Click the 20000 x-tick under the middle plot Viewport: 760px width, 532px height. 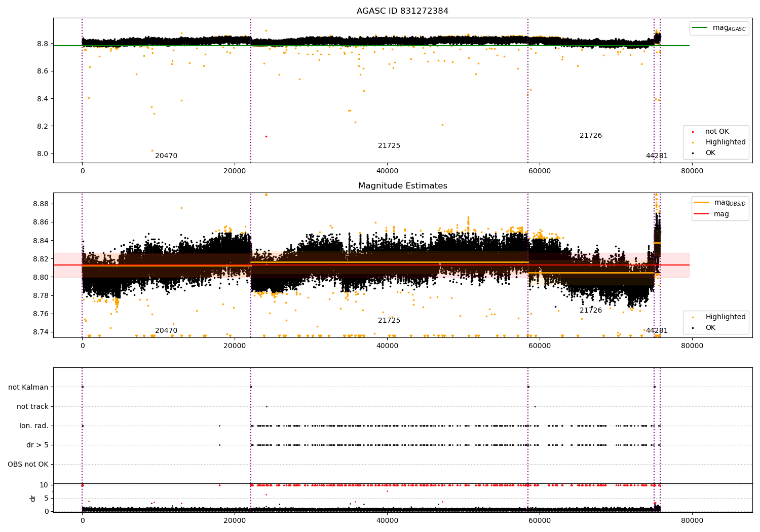[235, 346]
